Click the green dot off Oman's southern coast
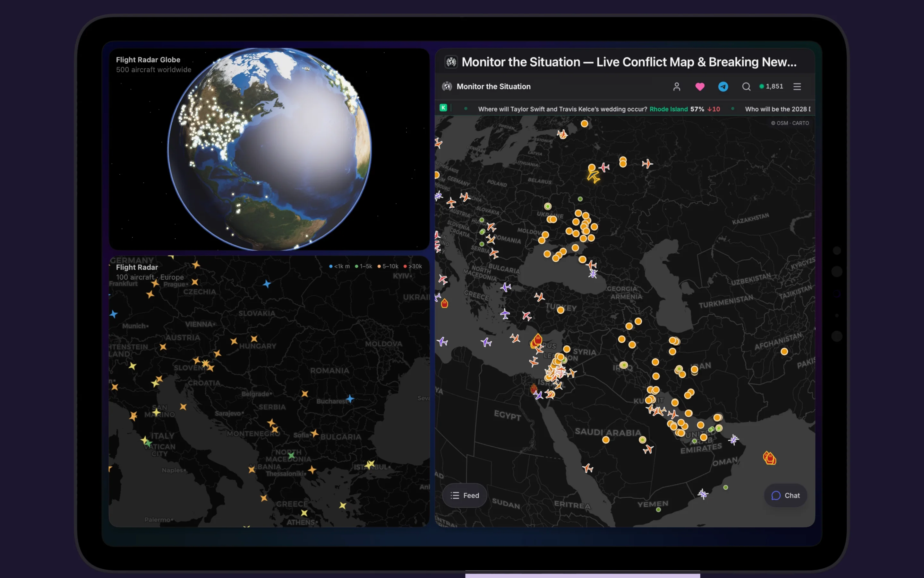Screen dimensions: 924x578 (x=725, y=487)
